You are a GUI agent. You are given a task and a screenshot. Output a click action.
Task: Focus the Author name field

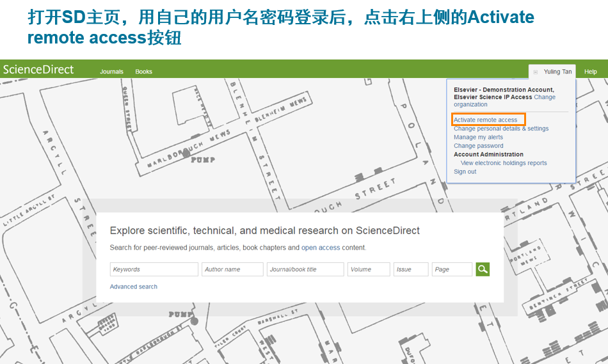point(232,269)
